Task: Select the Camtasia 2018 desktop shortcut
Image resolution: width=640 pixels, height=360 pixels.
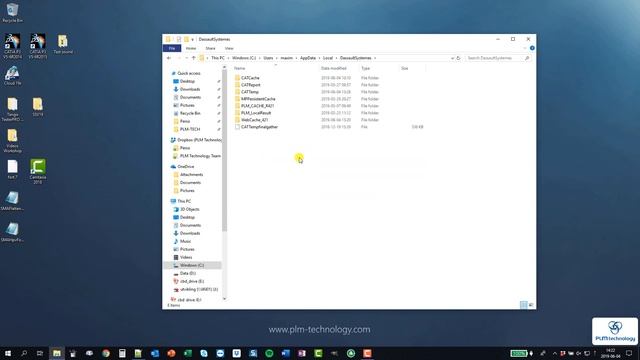Action: (38, 172)
